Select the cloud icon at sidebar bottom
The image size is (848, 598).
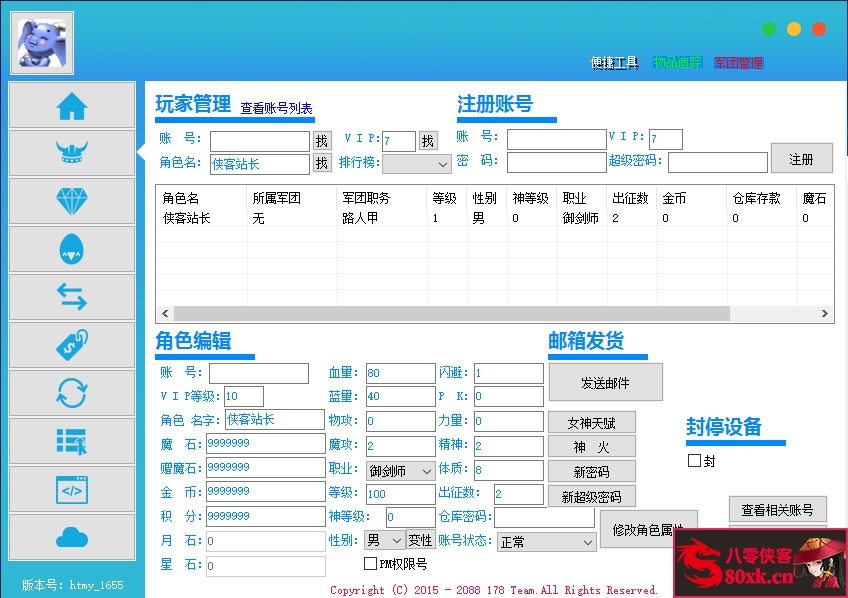[71, 537]
